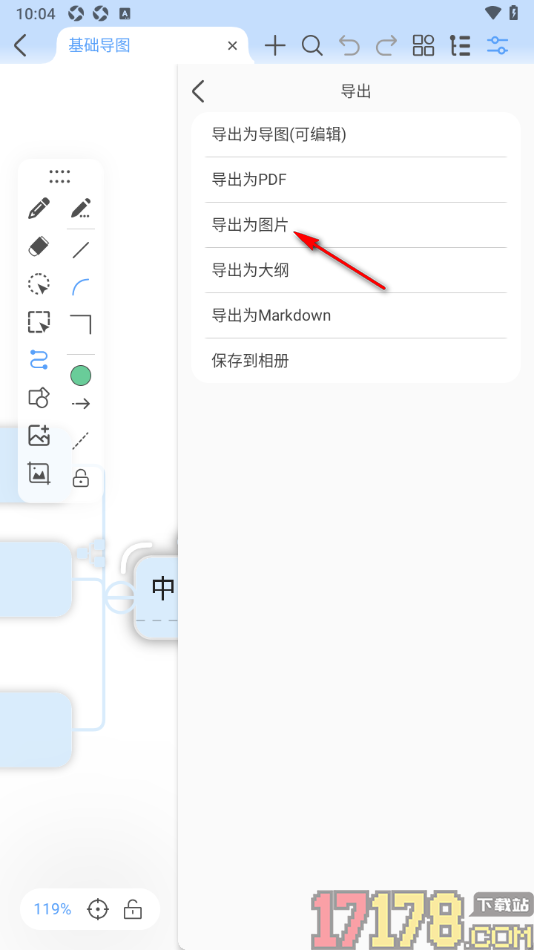The image size is (534, 950).
Task: Select the shapes tool
Action: tap(39, 397)
